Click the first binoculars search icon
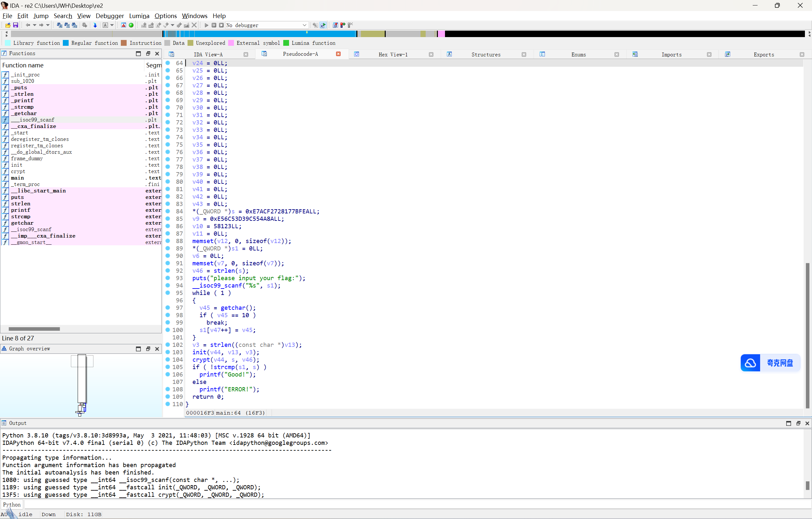The height and width of the screenshot is (519, 812). 59,25
